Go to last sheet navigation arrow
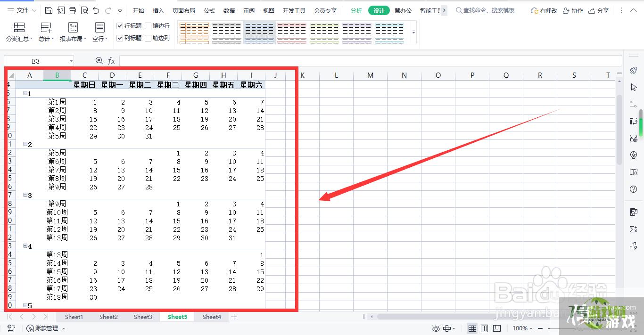Viewport: 644px width, 335px height. (46, 317)
